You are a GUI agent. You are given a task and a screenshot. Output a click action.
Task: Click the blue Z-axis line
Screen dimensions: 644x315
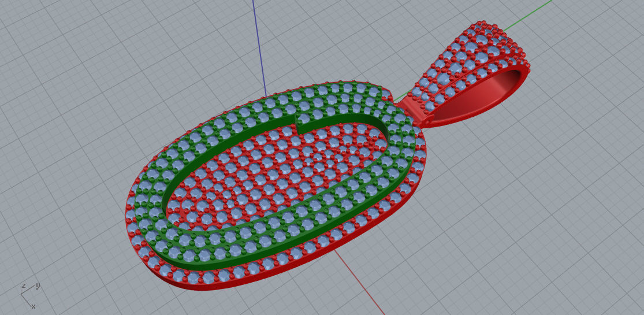(259, 48)
